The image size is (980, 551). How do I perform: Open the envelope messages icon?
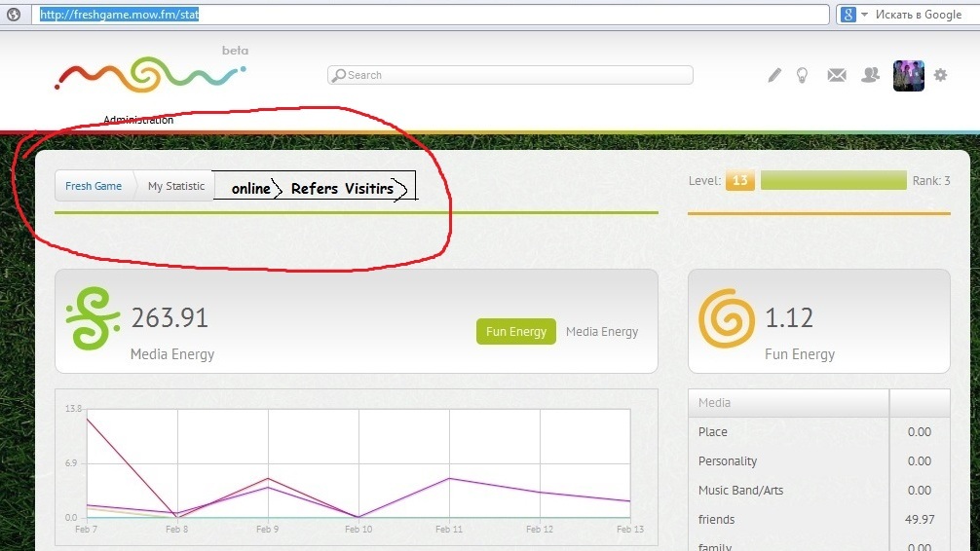837,76
